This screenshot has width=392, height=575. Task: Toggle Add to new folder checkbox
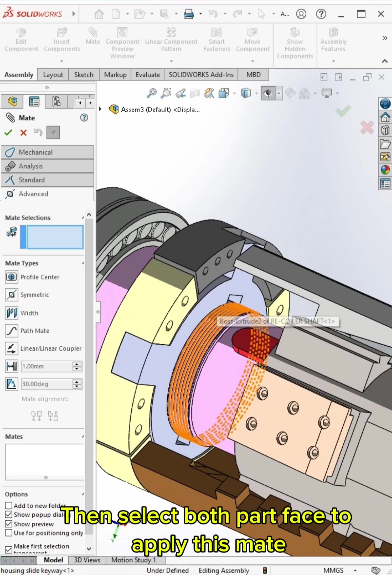pos(9,505)
